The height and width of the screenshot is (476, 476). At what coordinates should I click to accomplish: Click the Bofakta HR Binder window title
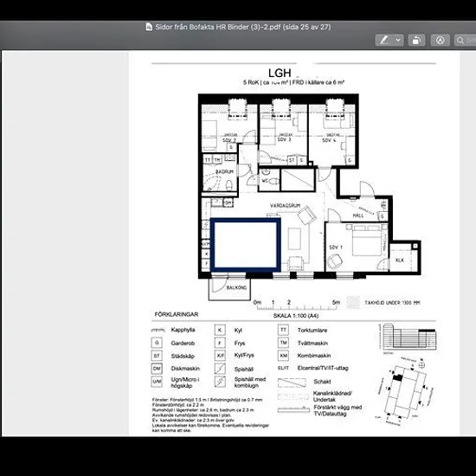click(x=243, y=27)
